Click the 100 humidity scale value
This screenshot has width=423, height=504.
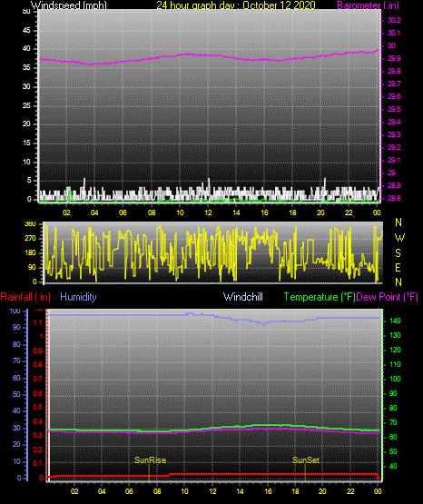15,311
